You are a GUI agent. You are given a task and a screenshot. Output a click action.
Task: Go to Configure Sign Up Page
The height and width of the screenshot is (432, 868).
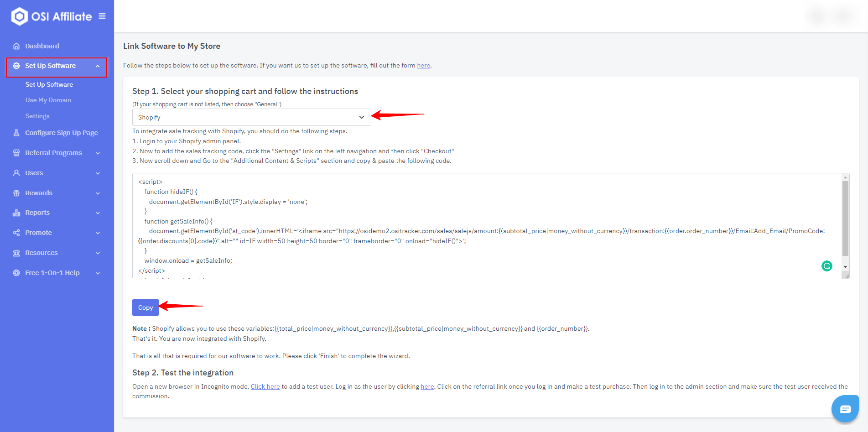click(62, 133)
